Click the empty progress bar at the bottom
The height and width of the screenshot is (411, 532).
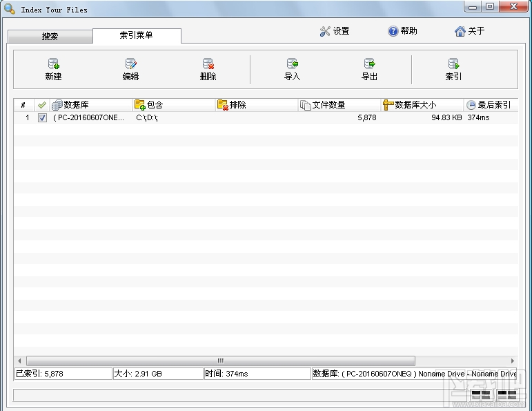(241, 395)
